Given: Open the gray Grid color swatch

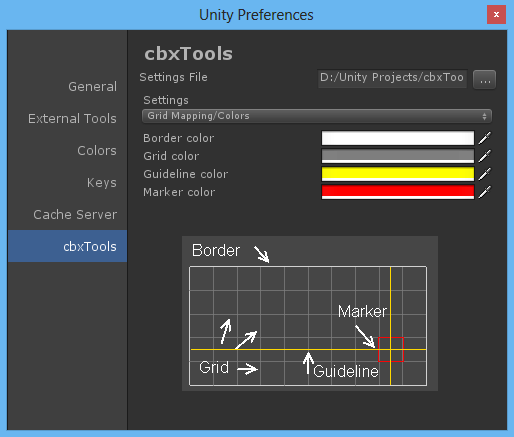Looking at the screenshot, I should (x=398, y=156).
